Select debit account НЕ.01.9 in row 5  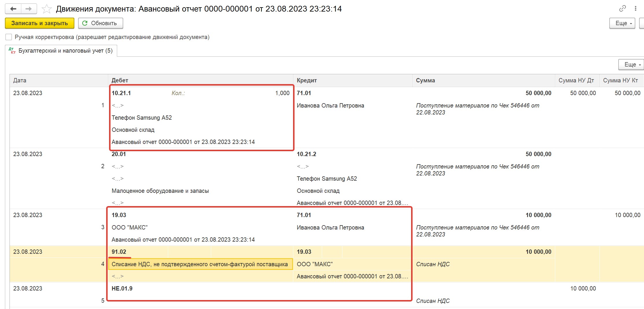coord(122,288)
